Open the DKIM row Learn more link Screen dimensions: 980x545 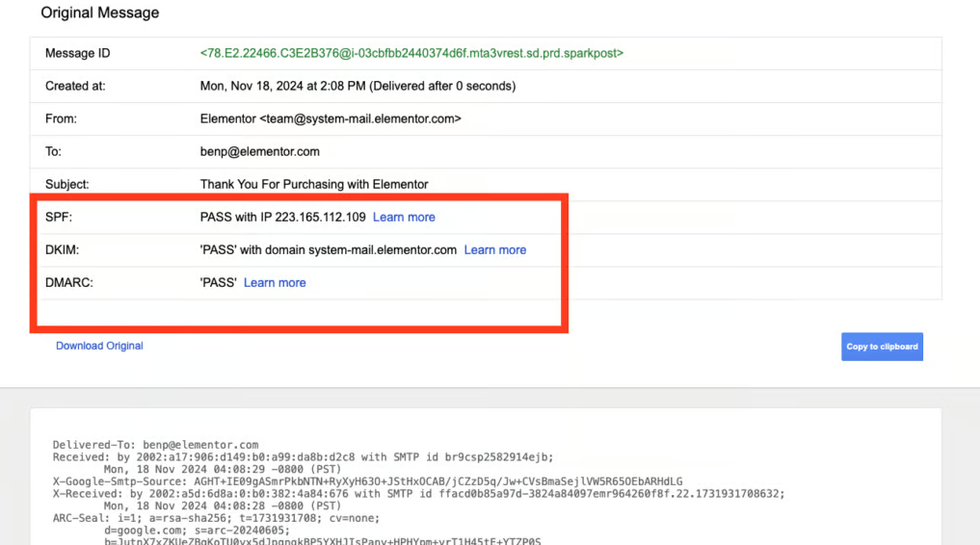pyautogui.click(x=495, y=249)
